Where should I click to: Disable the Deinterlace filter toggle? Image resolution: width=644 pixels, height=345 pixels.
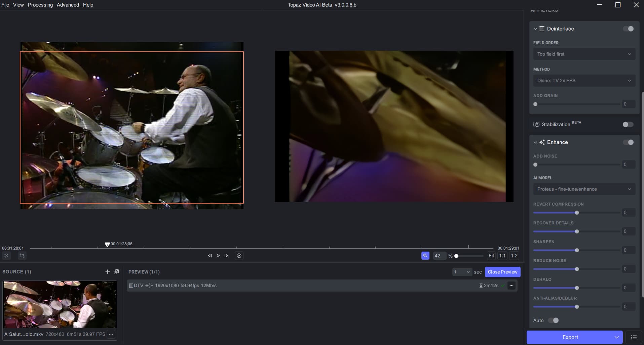[628, 29]
